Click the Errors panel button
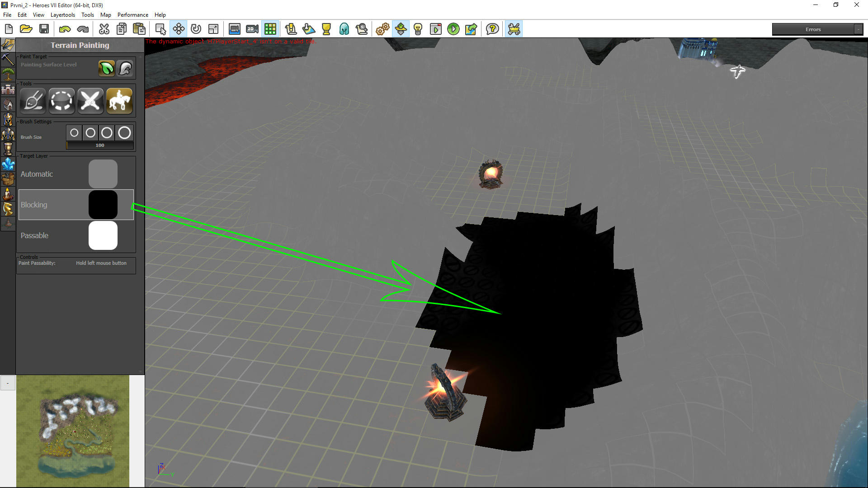This screenshot has width=868, height=488. click(x=813, y=29)
